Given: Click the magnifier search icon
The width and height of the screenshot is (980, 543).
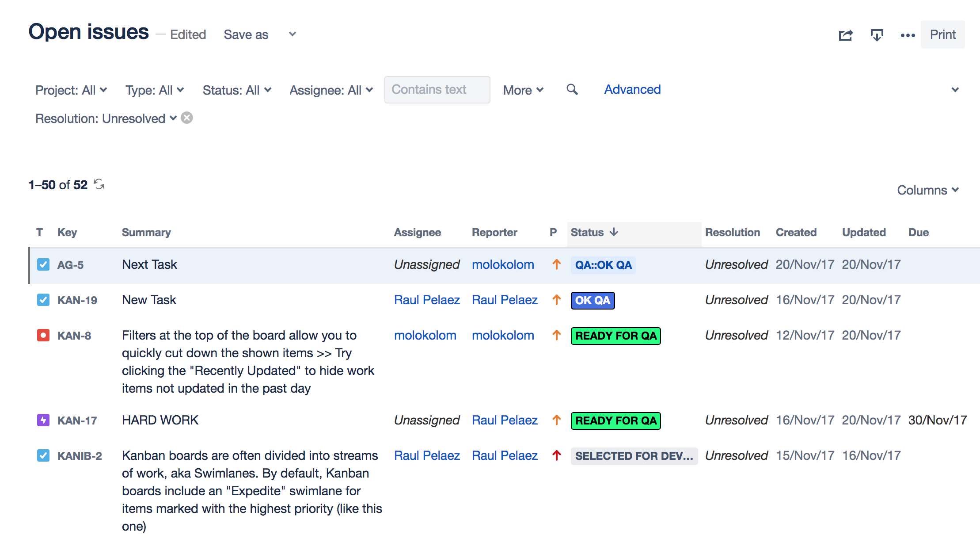Looking at the screenshot, I should click(x=572, y=90).
